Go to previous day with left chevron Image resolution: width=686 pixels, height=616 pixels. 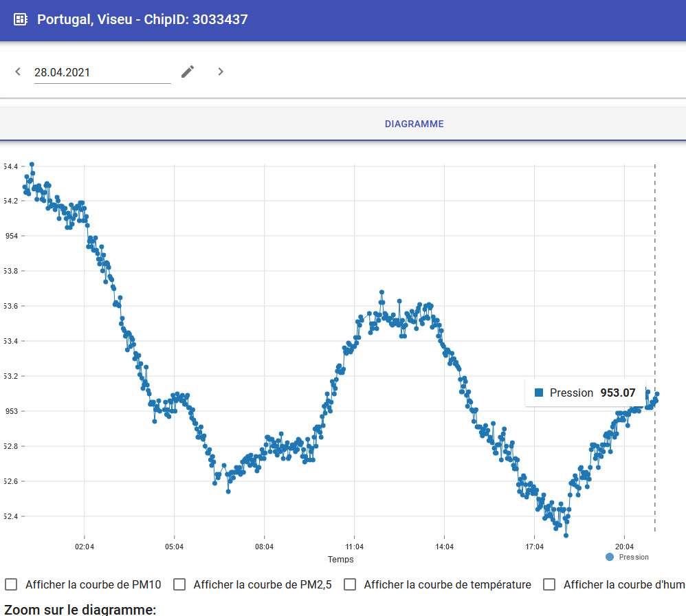(x=18, y=71)
